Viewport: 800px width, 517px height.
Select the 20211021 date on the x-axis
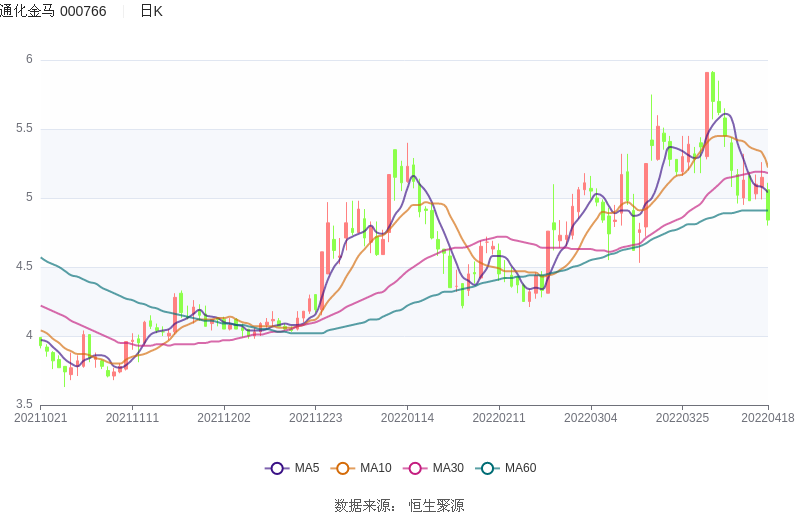pos(41,418)
